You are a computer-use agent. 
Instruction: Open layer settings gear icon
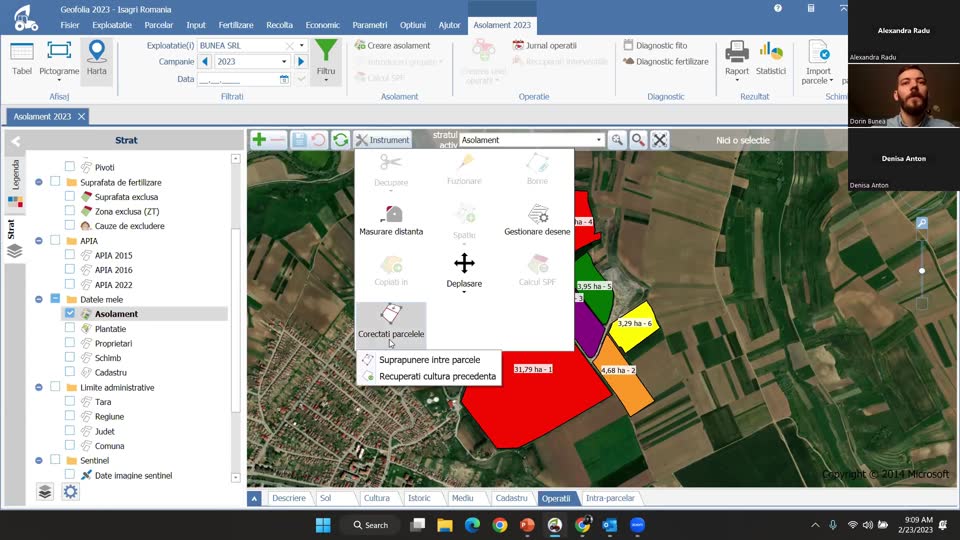click(x=70, y=492)
